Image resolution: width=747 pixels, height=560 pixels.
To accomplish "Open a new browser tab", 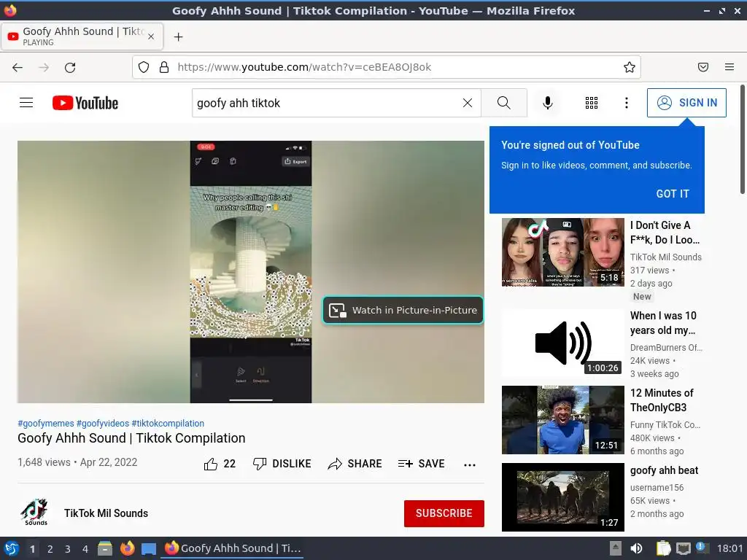I will coord(178,36).
